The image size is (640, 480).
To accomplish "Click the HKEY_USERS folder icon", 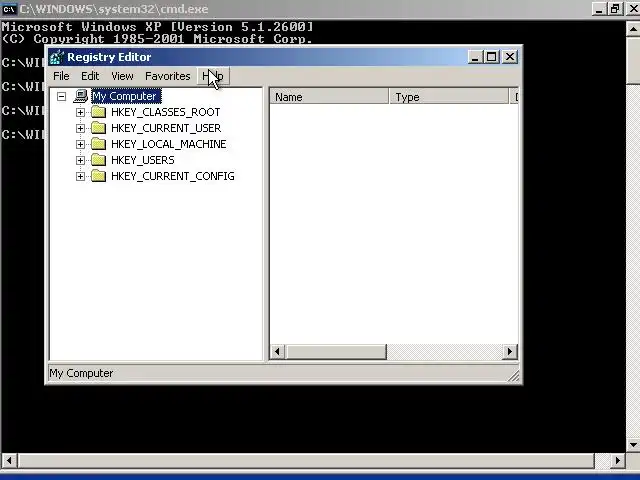I will (98, 160).
